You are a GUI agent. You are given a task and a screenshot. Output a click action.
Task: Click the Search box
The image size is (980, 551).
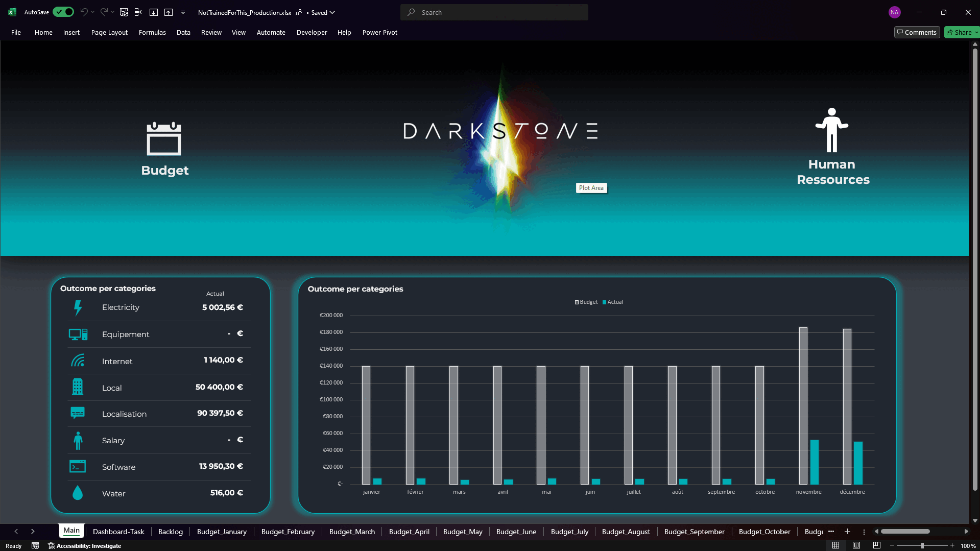tap(494, 12)
